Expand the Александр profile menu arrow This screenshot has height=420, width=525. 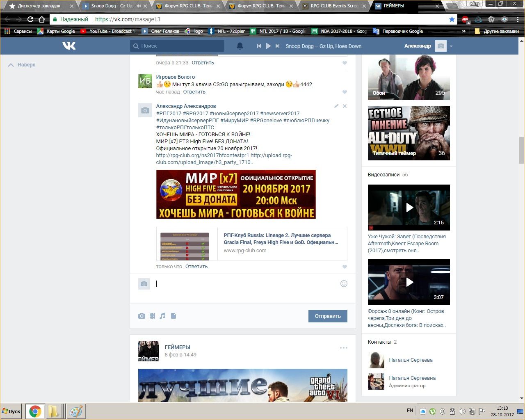click(x=451, y=46)
